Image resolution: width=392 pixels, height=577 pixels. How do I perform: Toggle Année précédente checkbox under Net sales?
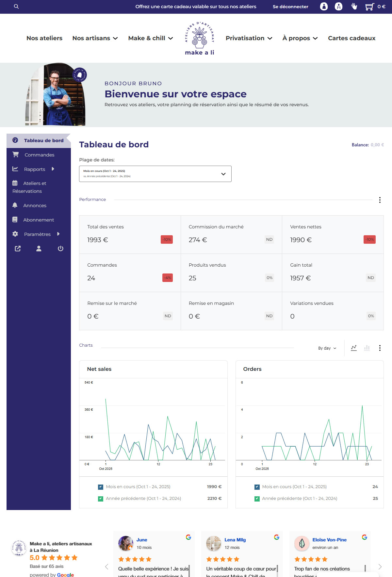(x=101, y=499)
